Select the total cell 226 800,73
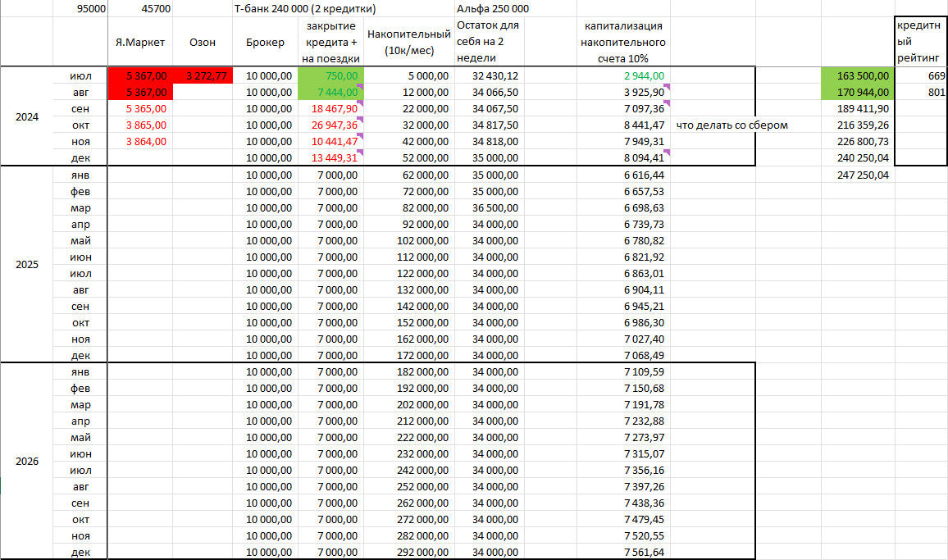The image size is (948, 560). (858, 142)
